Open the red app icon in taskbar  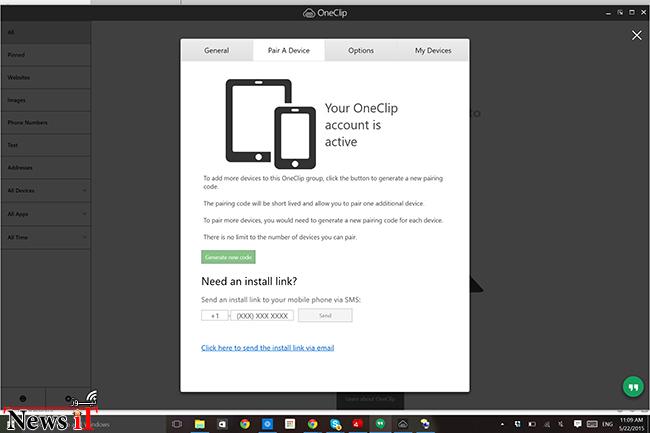[358, 424]
